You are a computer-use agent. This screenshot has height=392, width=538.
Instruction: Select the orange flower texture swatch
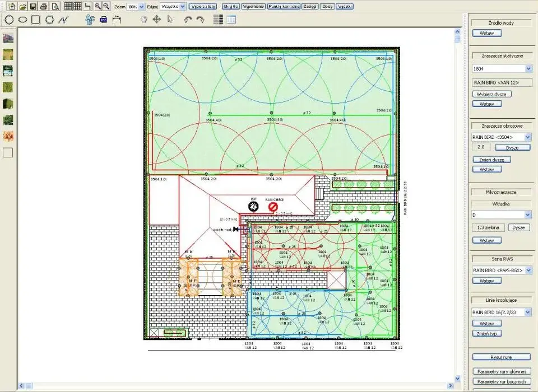pos(8,136)
